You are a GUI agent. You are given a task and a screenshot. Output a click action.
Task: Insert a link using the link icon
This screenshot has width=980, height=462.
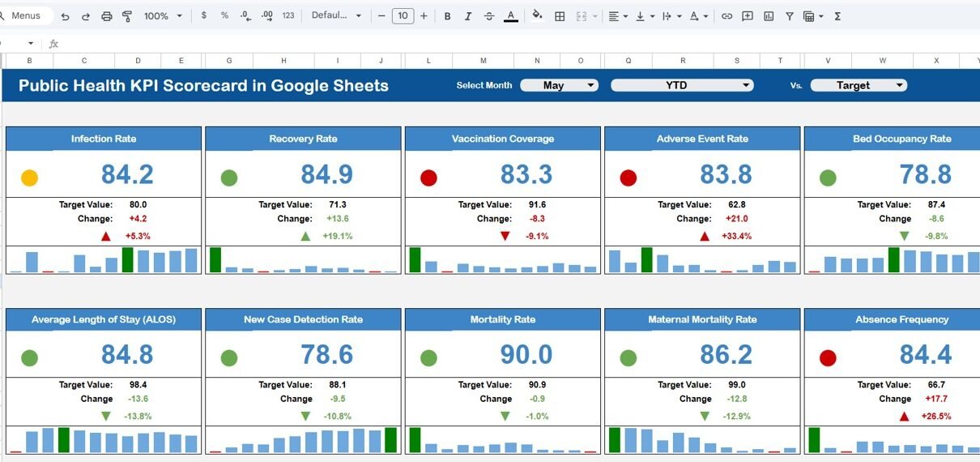click(x=726, y=16)
